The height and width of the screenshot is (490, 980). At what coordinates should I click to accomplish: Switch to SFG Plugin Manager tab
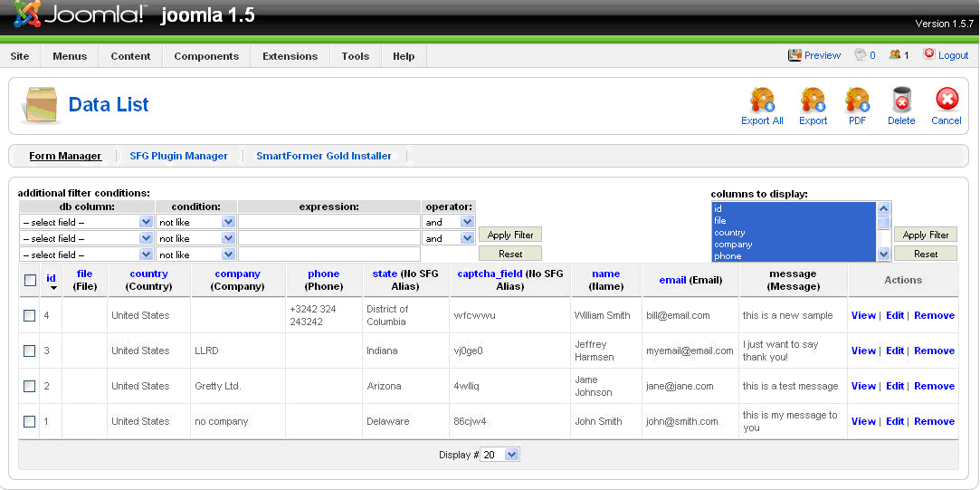179,156
